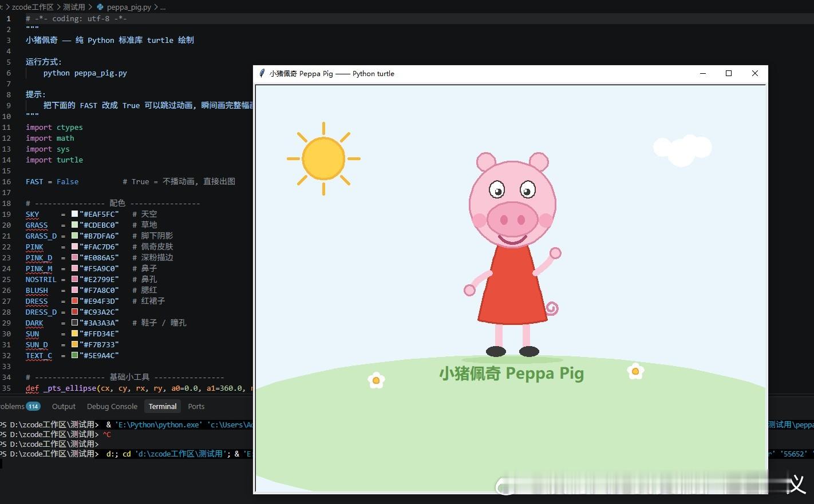Click the red swatch beside "#E94F3D"
The image size is (814, 504).
(74, 301)
